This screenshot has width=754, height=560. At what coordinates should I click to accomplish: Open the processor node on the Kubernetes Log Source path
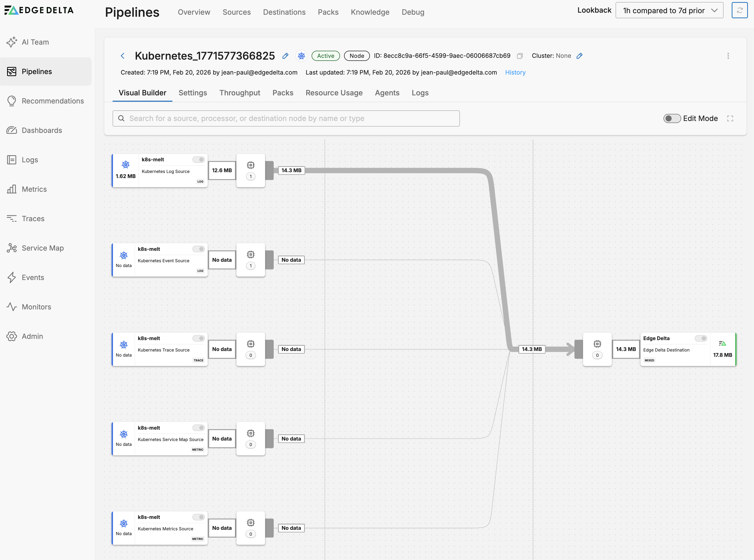[x=250, y=170]
